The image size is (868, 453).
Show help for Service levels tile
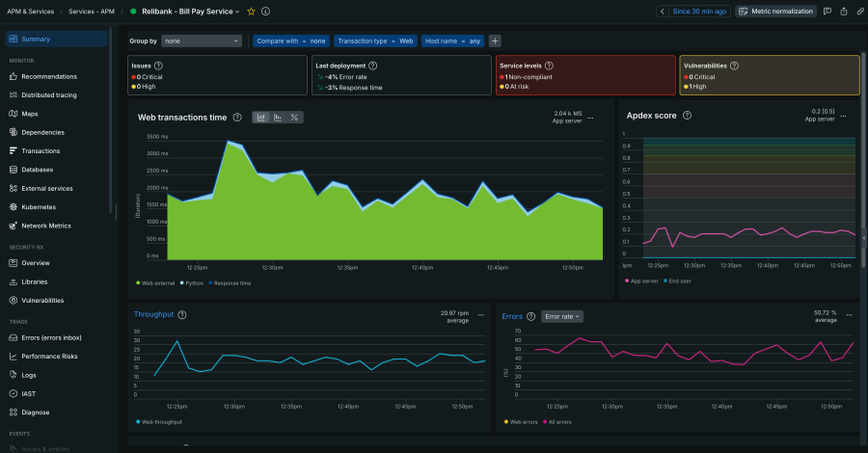pos(549,66)
